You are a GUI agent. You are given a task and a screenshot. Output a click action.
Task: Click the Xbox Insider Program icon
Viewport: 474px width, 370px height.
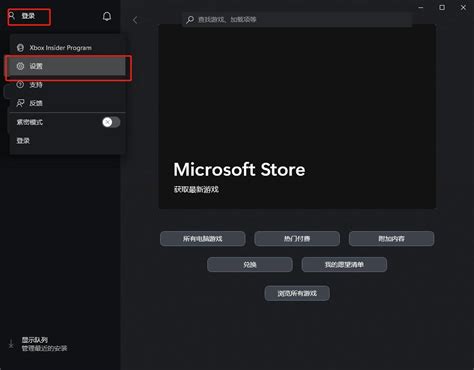pyautogui.click(x=20, y=48)
